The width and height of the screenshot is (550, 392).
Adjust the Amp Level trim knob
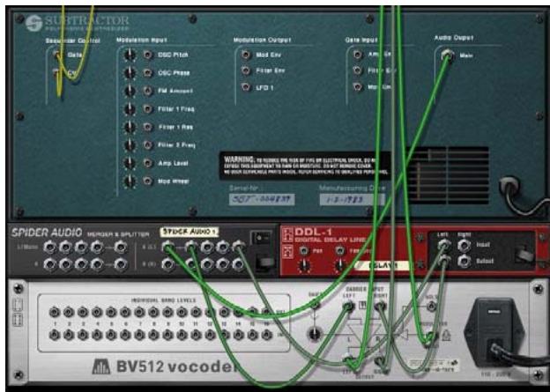[x=130, y=163]
